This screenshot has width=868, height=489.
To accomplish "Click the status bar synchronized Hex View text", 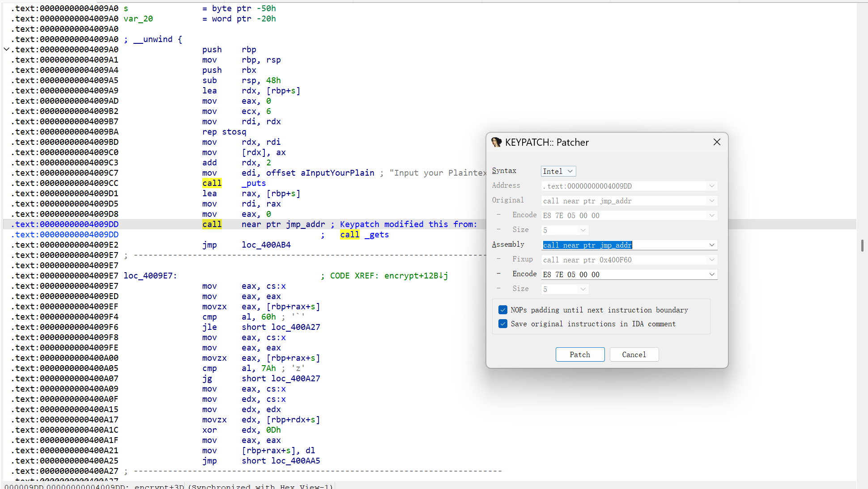I will (260, 486).
